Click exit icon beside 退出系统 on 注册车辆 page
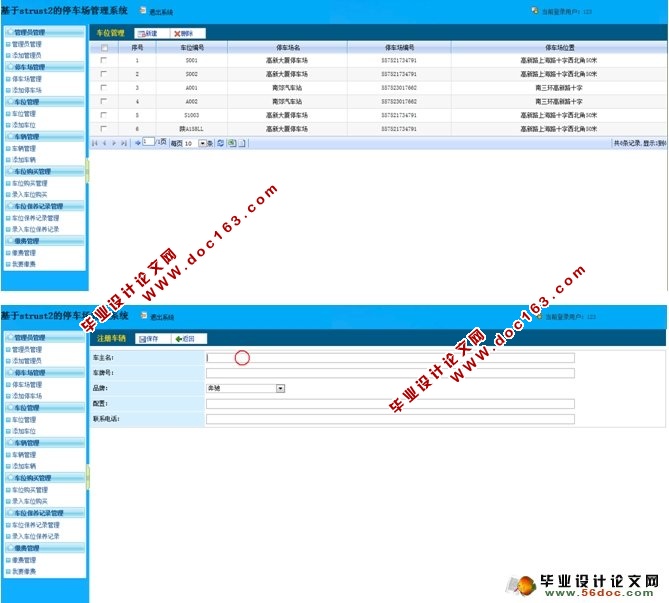669x603 pixels. coord(144,315)
